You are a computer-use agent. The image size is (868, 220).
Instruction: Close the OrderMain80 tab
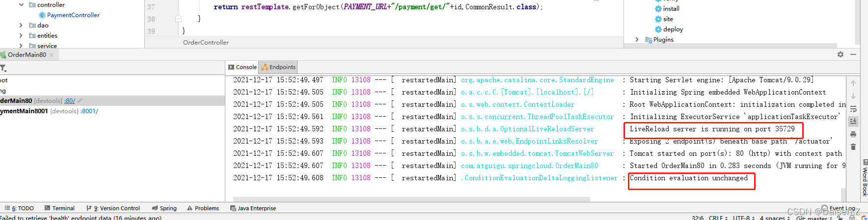coord(51,55)
